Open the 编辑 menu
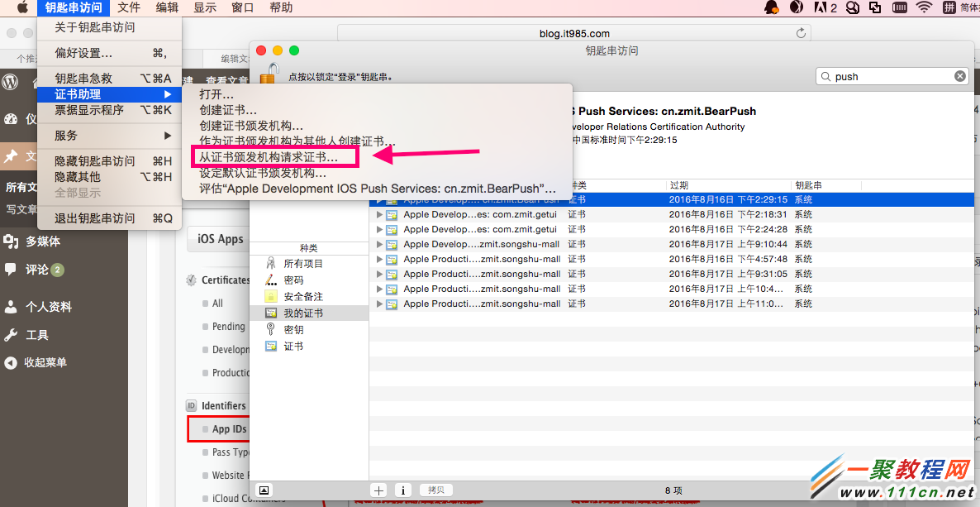Viewport: 980px width, 507px height. pos(167,7)
